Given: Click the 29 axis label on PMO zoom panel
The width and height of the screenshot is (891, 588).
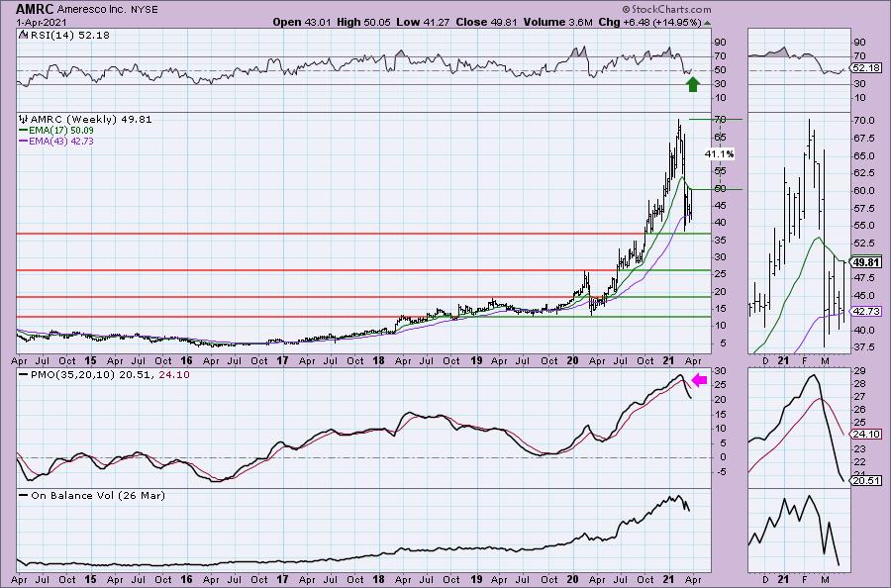Looking at the screenshot, I should [859, 371].
